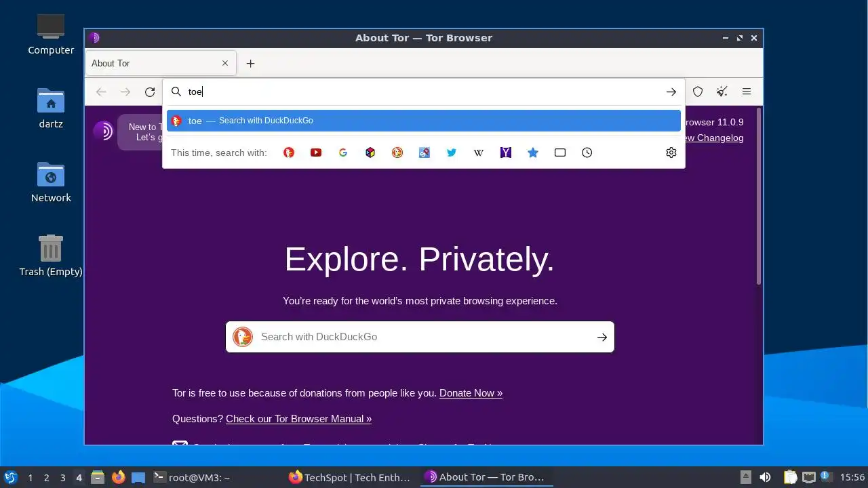
Task: Click the Go arrow in URL bar
Action: [x=671, y=91]
